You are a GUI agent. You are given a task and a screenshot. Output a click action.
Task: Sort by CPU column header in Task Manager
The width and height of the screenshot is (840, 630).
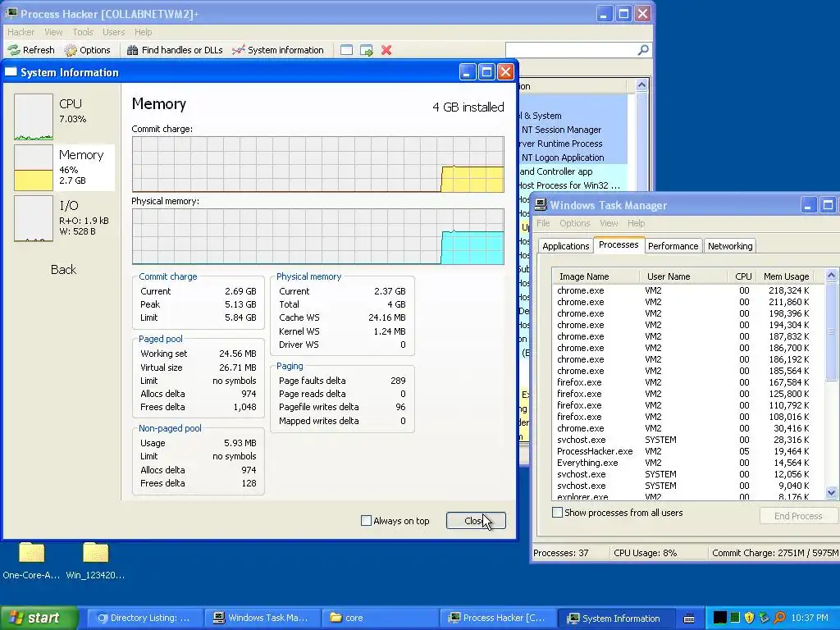(x=743, y=276)
